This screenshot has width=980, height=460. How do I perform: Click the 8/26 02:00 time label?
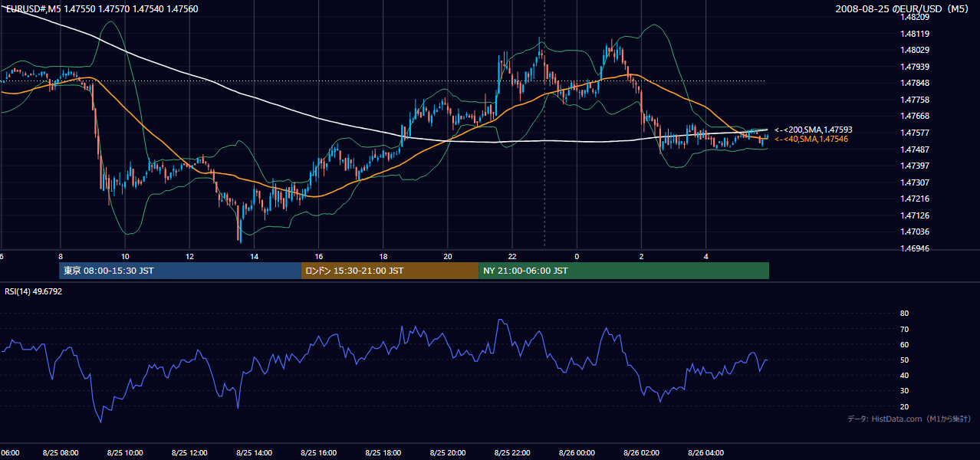[x=641, y=453]
